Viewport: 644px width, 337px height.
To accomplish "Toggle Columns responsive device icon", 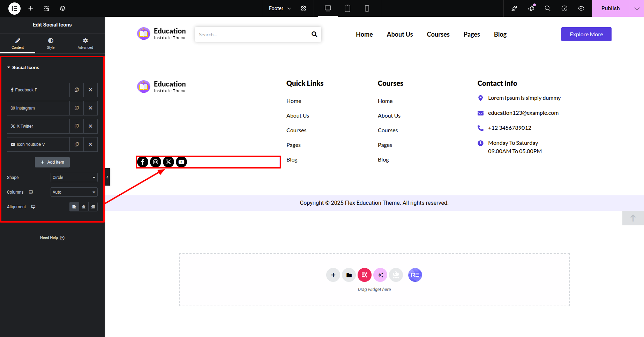I will pos(31,192).
